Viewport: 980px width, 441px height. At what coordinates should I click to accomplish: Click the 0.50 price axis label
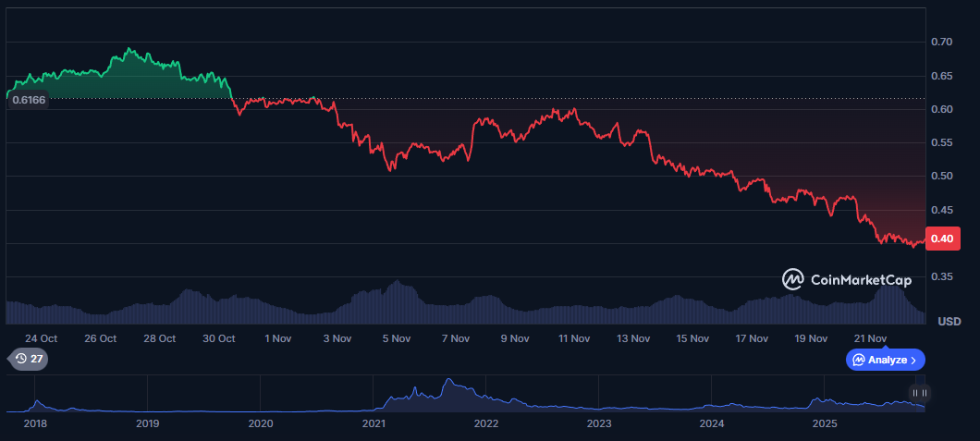click(941, 177)
